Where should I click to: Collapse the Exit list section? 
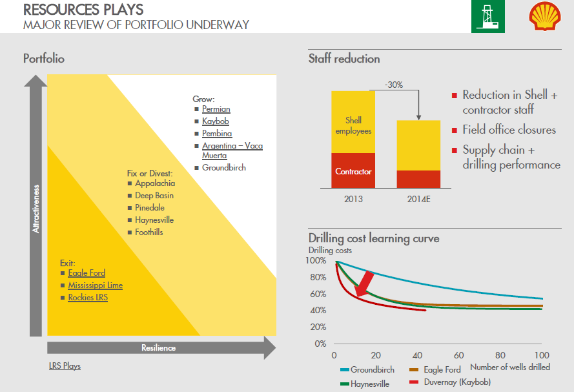pos(67,263)
